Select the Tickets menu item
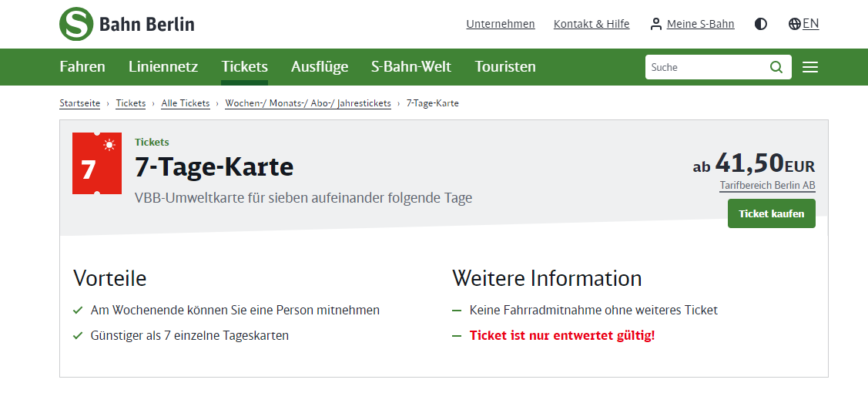868x393 pixels. click(244, 67)
